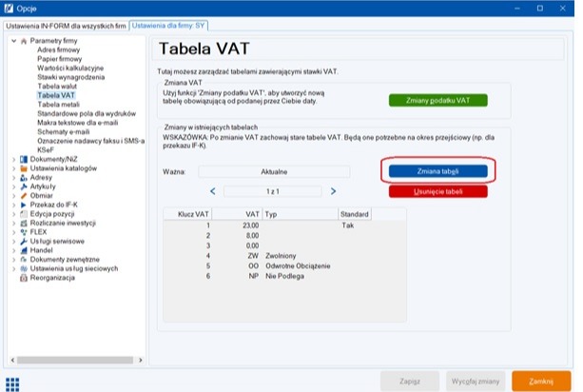Select Oznaczenie nadawcy faksu i SMS-a
583x392 pixels.
pos(90,141)
